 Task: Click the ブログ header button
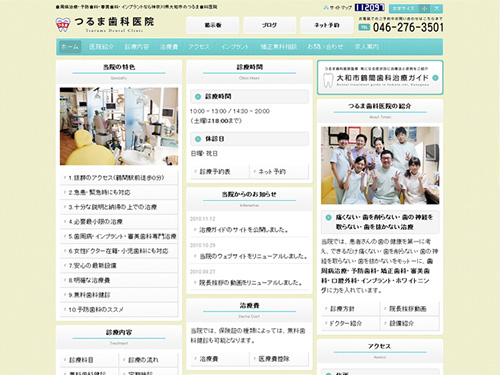(x=270, y=25)
